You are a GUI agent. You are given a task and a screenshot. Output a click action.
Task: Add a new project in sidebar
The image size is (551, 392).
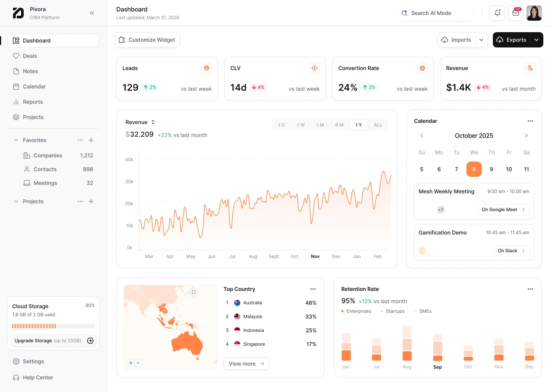91,201
